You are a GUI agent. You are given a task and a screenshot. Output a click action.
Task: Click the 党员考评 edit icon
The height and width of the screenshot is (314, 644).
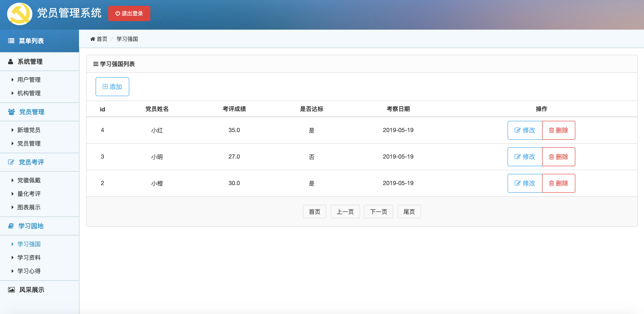pos(11,162)
